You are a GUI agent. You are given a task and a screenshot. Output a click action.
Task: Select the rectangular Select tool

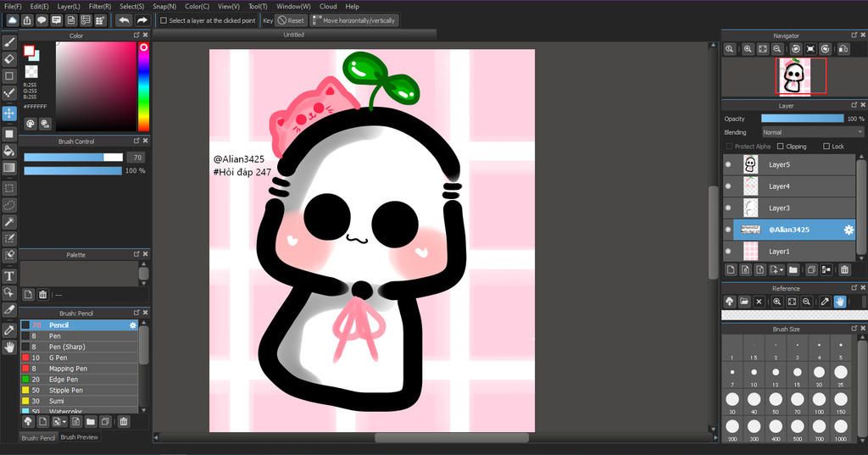pyautogui.click(x=9, y=188)
